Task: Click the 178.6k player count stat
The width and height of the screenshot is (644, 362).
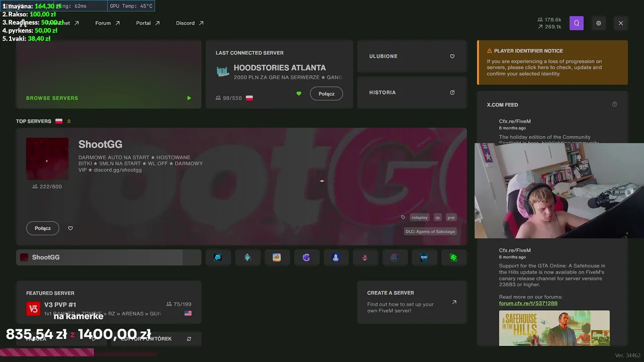Action: point(549,20)
